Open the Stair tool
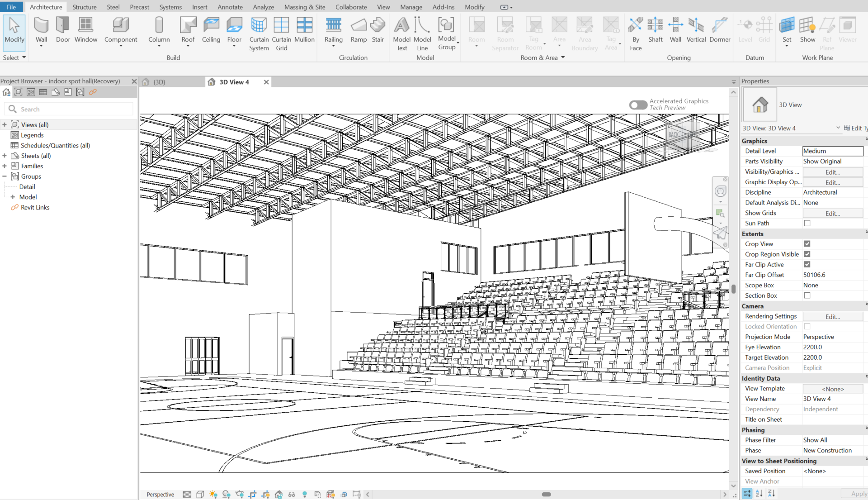868x500 pixels. click(x=377, y=31)
